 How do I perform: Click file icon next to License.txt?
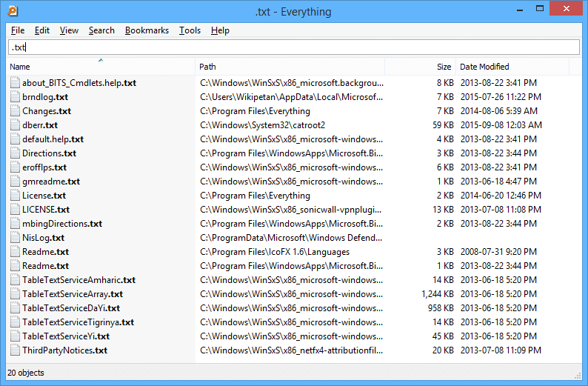(15, 195)
